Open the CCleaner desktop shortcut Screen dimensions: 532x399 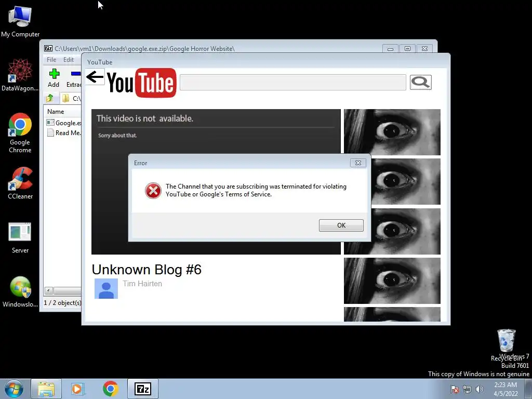pyautogui.click(x=20, y=183)
